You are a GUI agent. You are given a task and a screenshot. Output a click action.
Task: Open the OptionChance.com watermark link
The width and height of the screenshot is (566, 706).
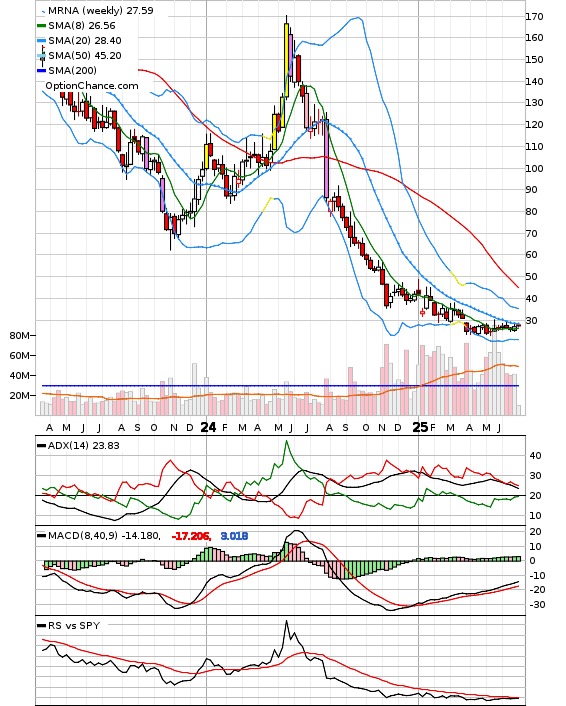92,86
